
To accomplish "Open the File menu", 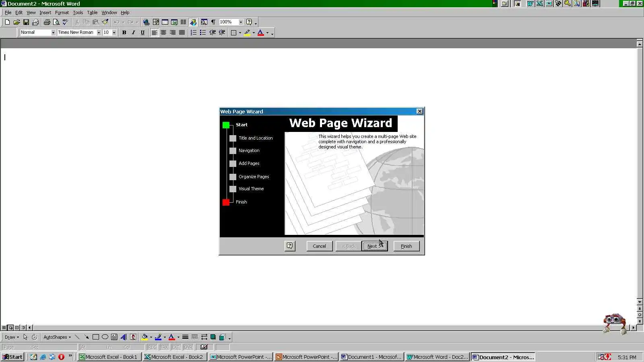I will [8, 12].
